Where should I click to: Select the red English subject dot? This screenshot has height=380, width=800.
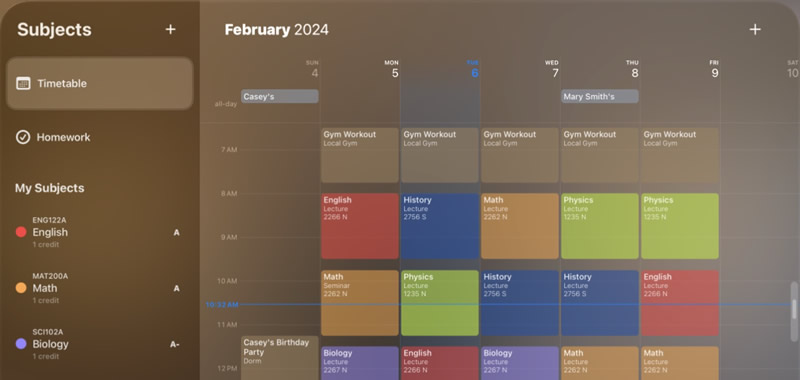pyautogui.click(x=21, y=232)
